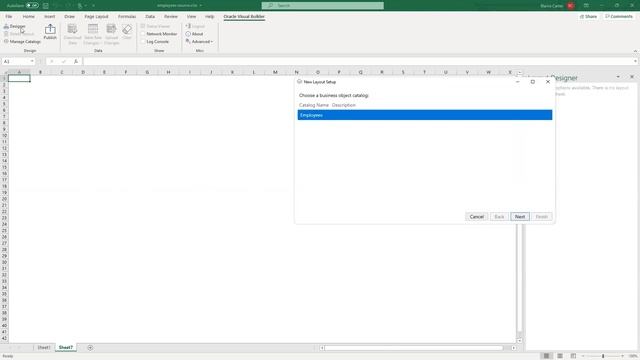Click the zoom in plus button
Image resolution: width=640 pixels, height=360 pixels.
pos(622,356)
